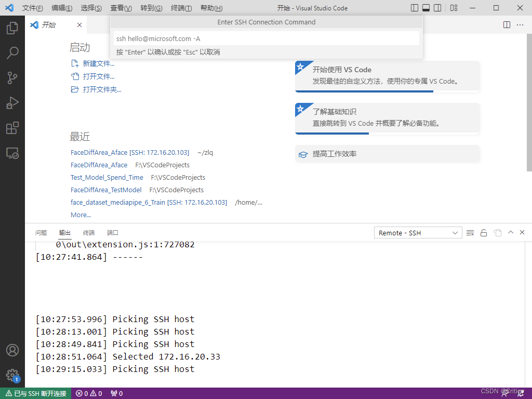
Task: Open output log in editor
Action: 497,233
